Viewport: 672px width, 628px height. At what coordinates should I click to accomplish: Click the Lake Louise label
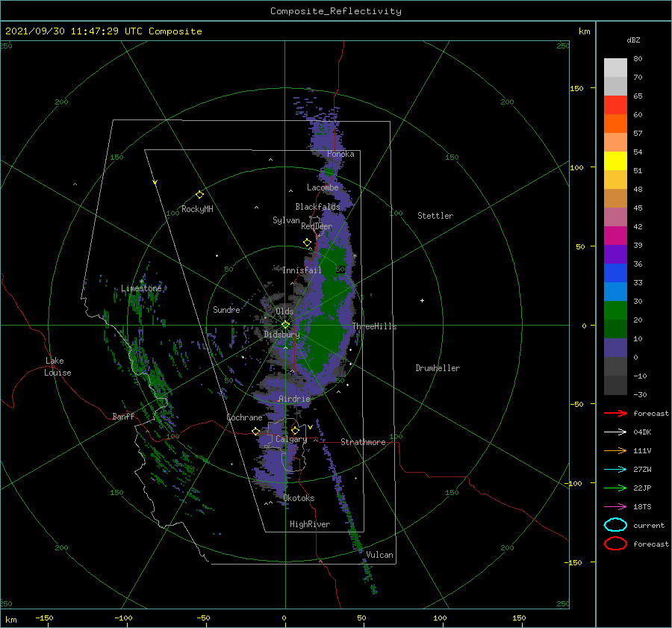pos(57,367)
